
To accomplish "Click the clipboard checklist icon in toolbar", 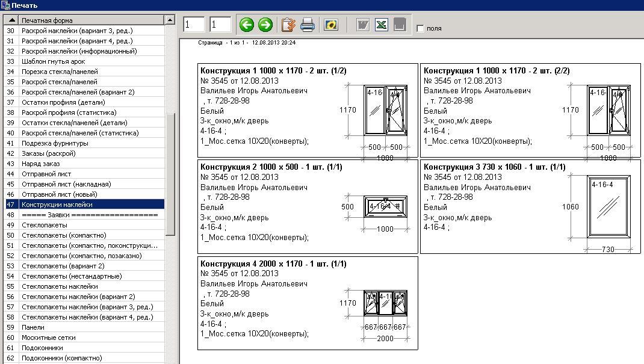I will 288,25.
